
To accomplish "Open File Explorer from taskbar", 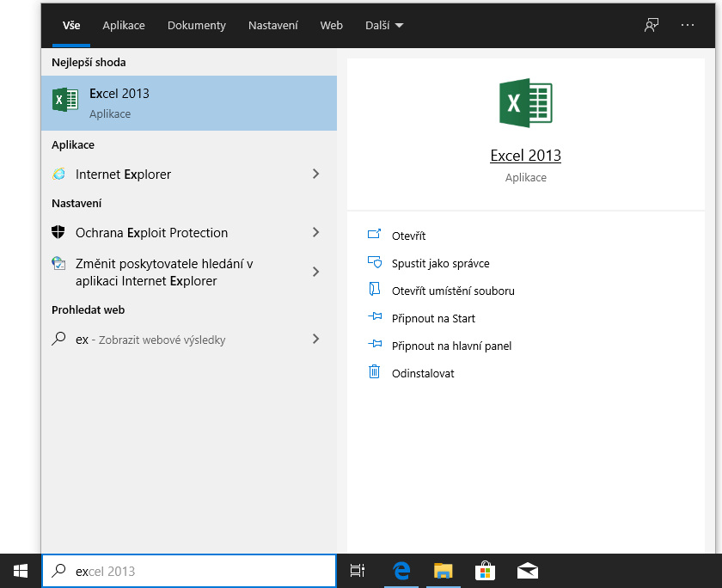I will (x=443, y=571).
